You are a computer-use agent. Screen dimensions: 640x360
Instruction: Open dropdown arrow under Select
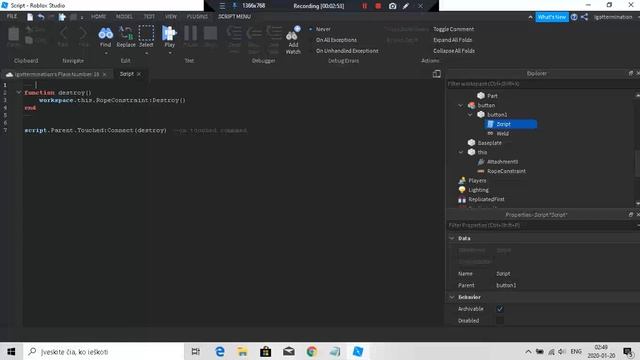coord(146,53)
